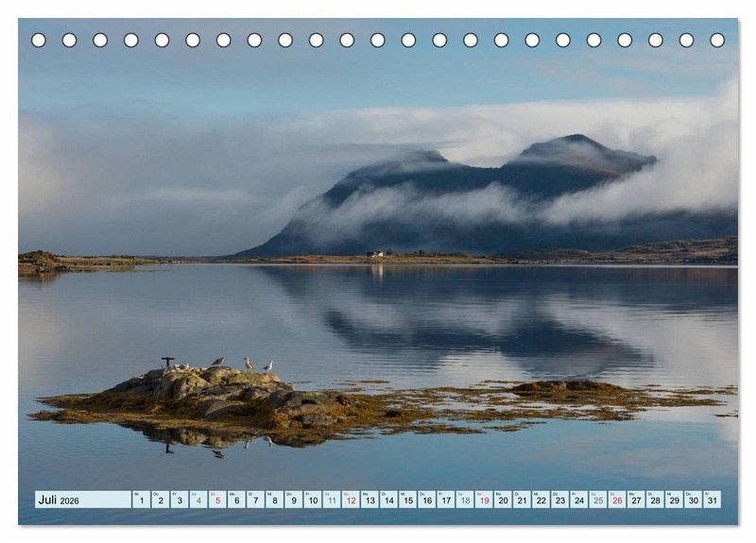This screenshot has height=543, width=756.
Task: Pick date 21 in the strip
Action: (x=523, y=500)
